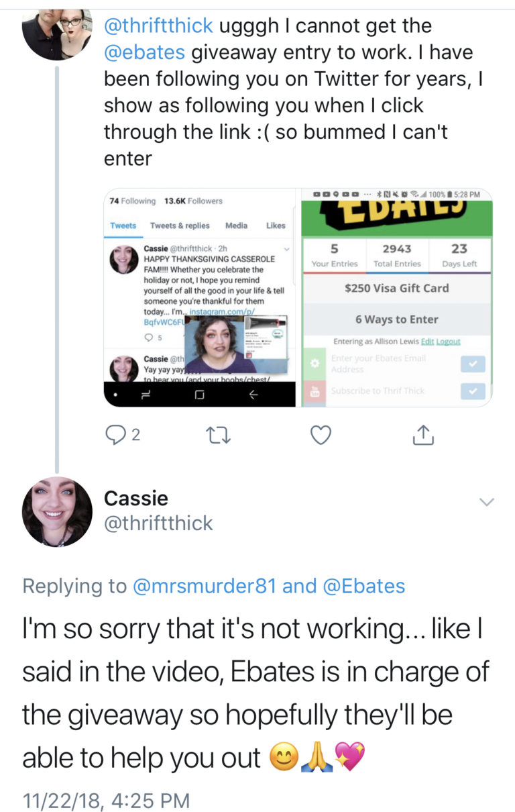Check the Ebates Email Address entry checkbox
This screenshot has width=515, height=812.
(473, 364)
